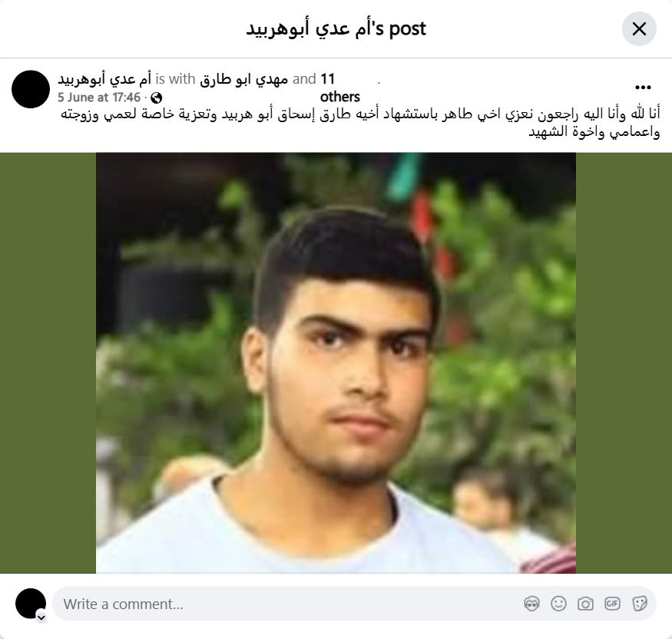Expand the commenter identity dropdown chevron
The image size is (672, 639).
click(x=41, y=617)
